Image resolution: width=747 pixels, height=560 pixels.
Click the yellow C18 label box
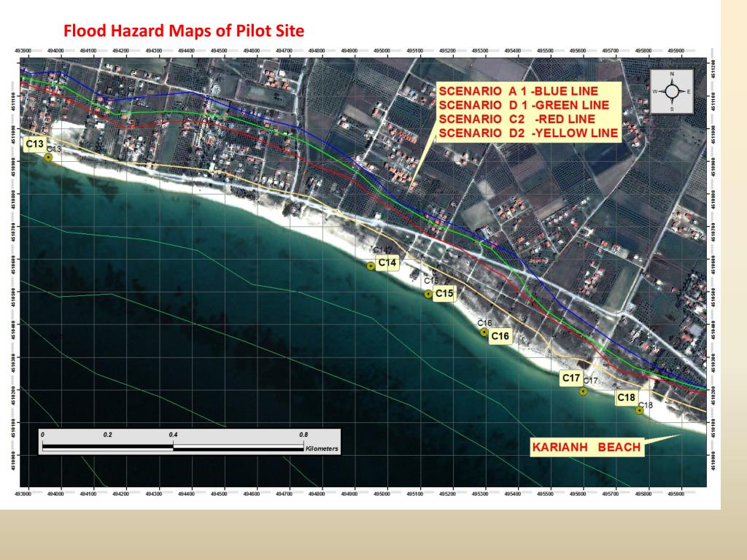point(626,398)
